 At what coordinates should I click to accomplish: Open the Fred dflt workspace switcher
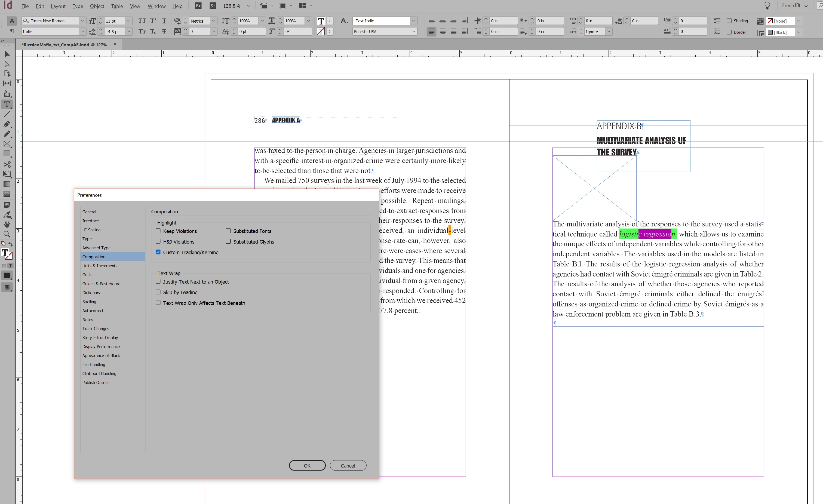795,6
